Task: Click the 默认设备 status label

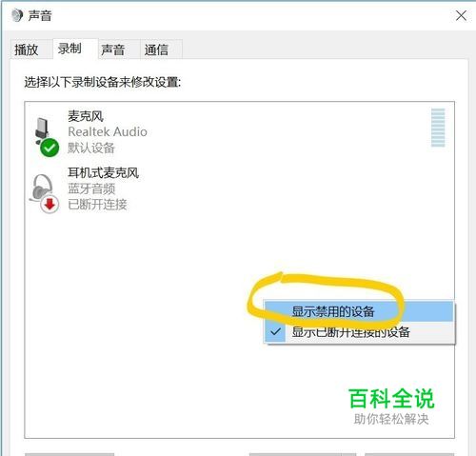Action: coord(91,148)
